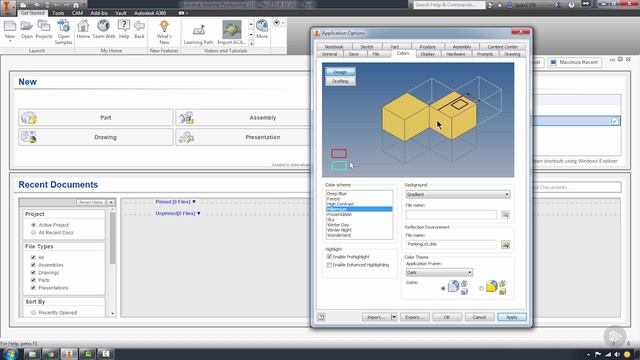
Task: Click the Help question mark in the title bar
Action: [x=571, y=5]
